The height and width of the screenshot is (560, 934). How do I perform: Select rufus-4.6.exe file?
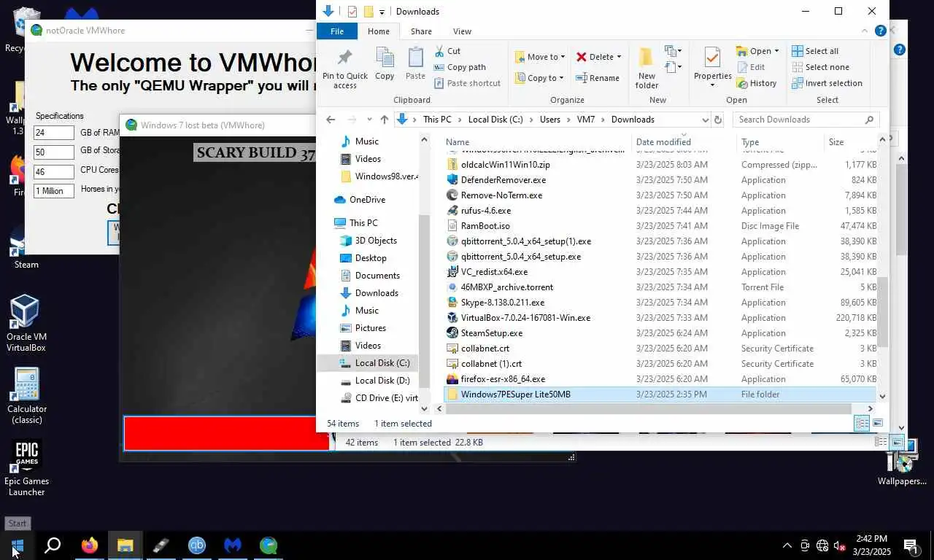486,211
